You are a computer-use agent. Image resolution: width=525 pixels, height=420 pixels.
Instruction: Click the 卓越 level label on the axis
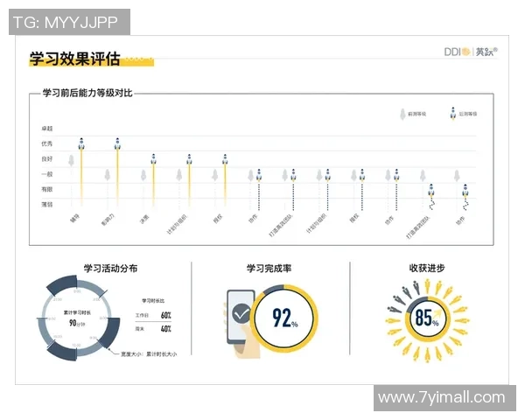47,129
